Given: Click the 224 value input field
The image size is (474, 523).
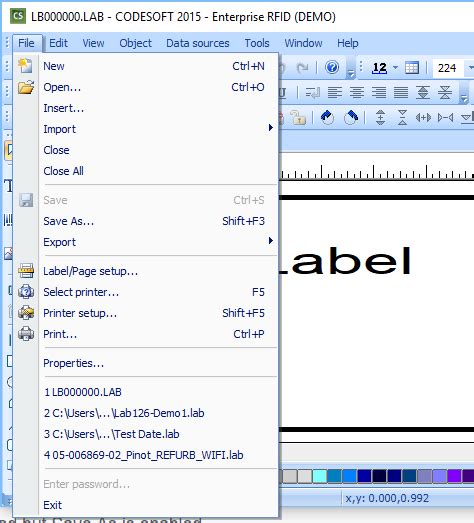Looking at the screenshot, I should tap(448, 68).
